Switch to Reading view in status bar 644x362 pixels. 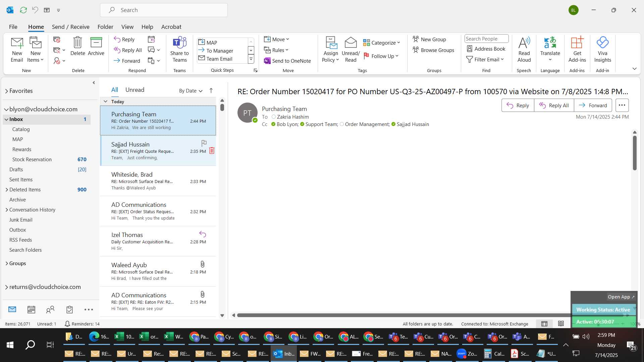click(x=561, y=324)
